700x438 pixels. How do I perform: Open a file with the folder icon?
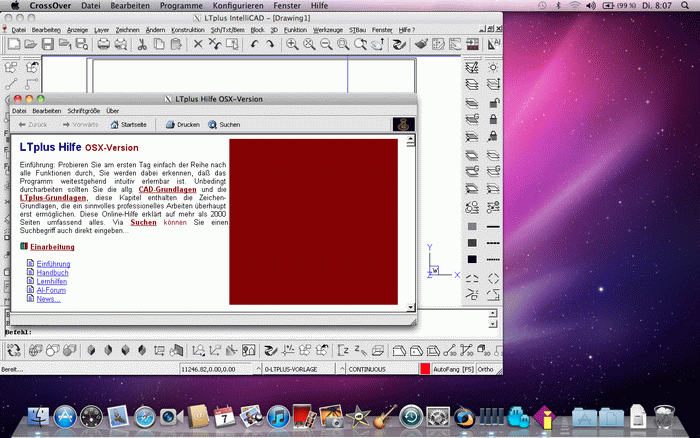pyautogui.click(x=30, y=44)
